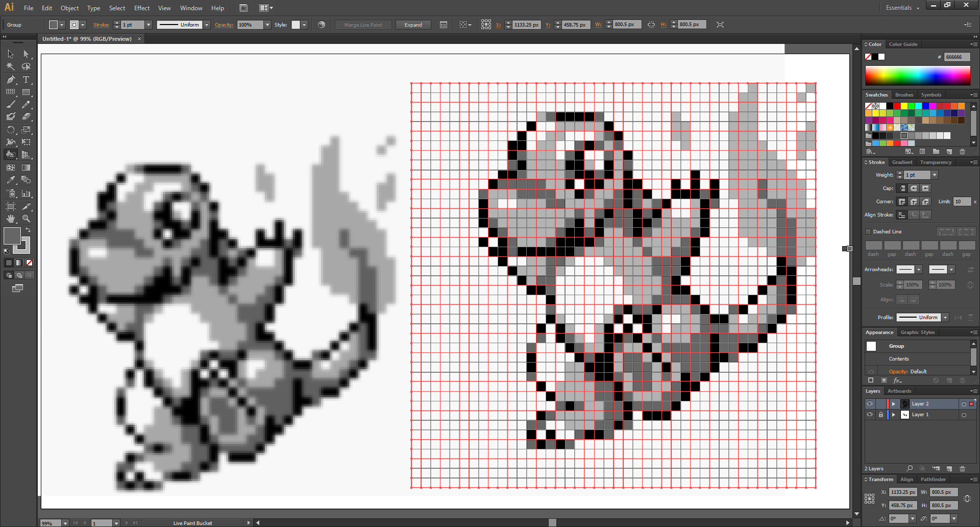Viewport: 980px width, 527px height.
Task: Click the Expand button
Action: 413,25
